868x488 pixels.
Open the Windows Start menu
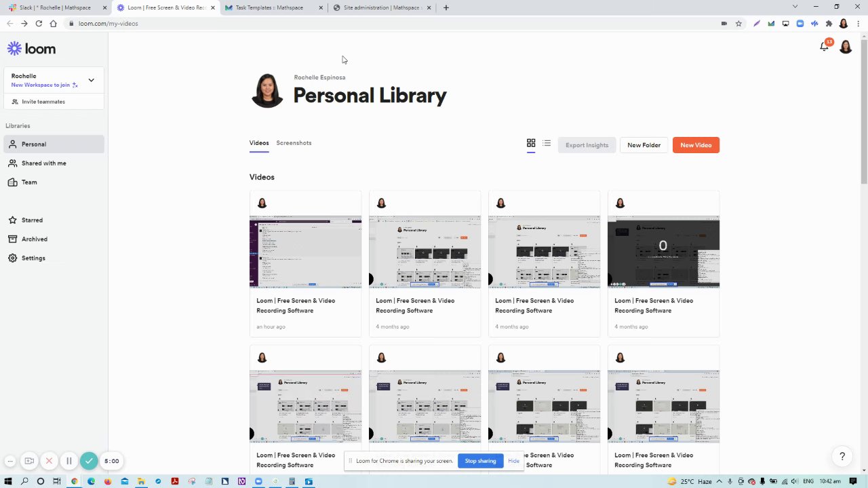(x=8, y=481)
